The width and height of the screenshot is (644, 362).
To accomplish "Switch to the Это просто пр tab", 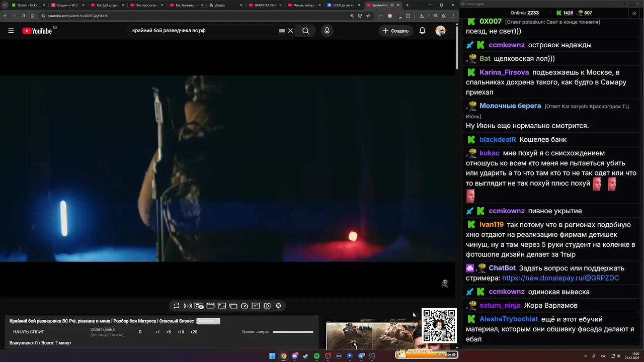I will [x=147, y=5].
